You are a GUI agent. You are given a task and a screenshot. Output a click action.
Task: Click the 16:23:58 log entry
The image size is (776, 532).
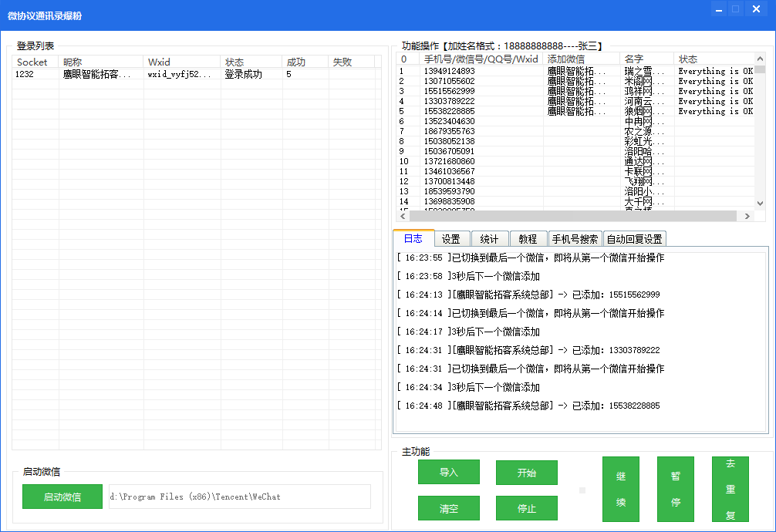pyautogui.click(x=468, y=276)
